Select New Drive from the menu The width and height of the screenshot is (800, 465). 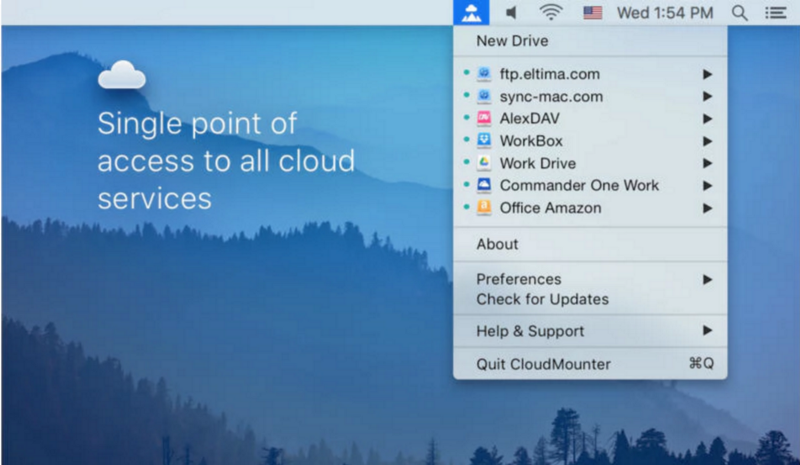[x=590, y=41]
